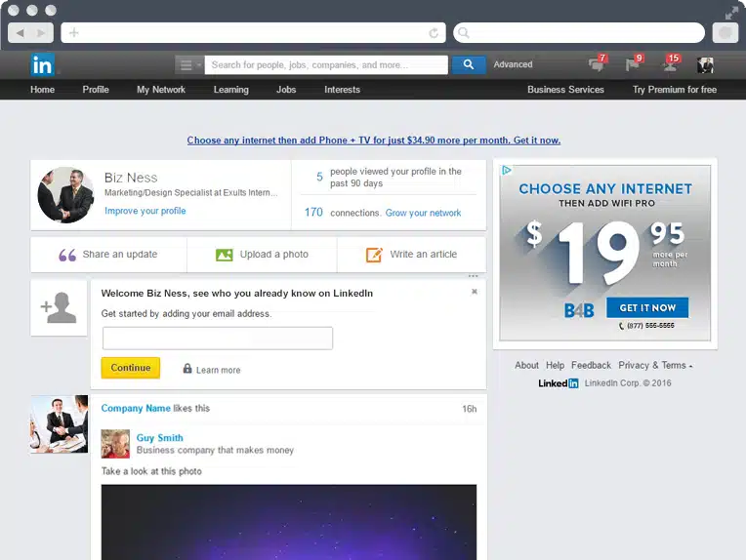The width and height of the screenshot is (746, 560).
Task: Click Try Premium for free
Action: tap(675, 90)
